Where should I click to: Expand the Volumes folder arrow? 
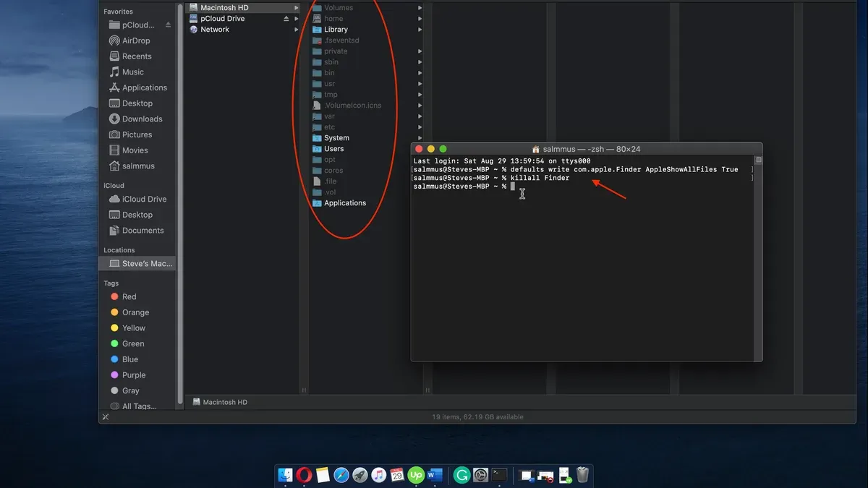(420, 8)
